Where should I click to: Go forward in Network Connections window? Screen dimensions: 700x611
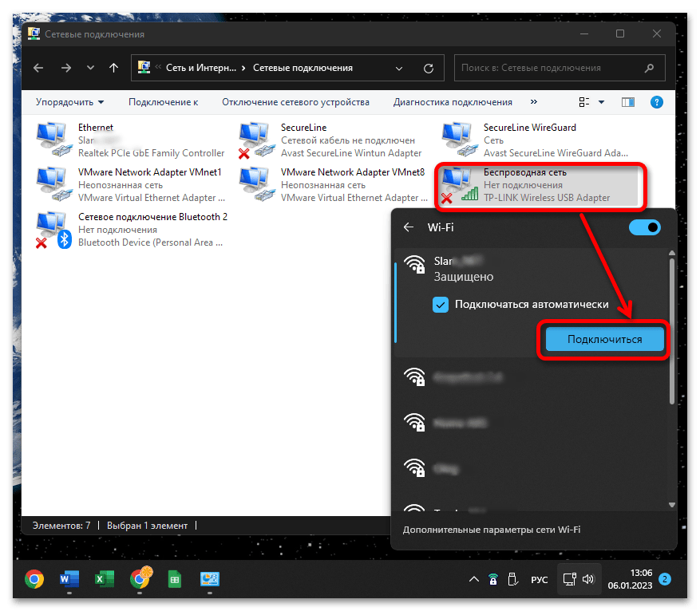66,68
